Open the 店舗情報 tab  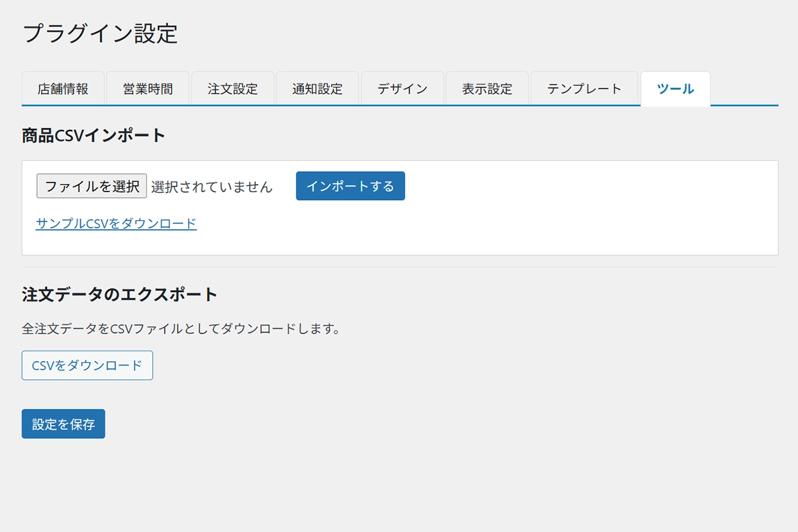[x=63, y=89]
